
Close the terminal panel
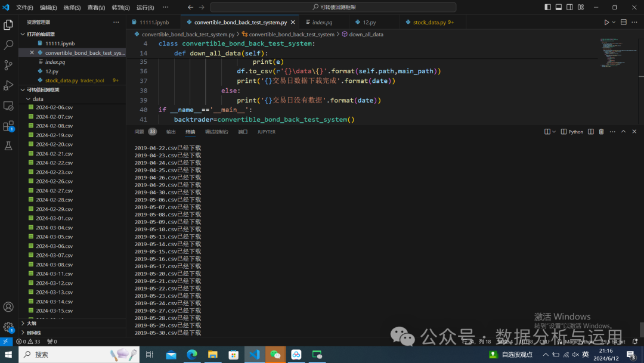tap(634, 132)
